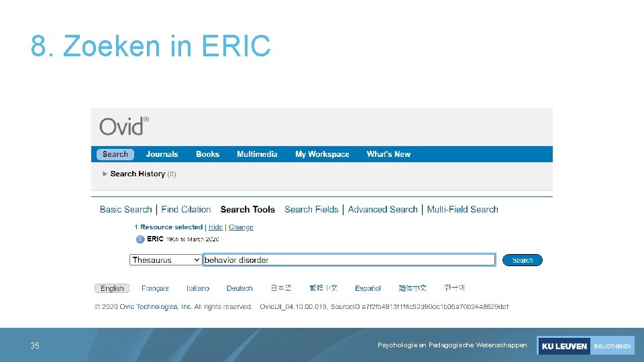644x362 pixels.
Task: Click the slide number 35
Action: click(x=35, y=346)
